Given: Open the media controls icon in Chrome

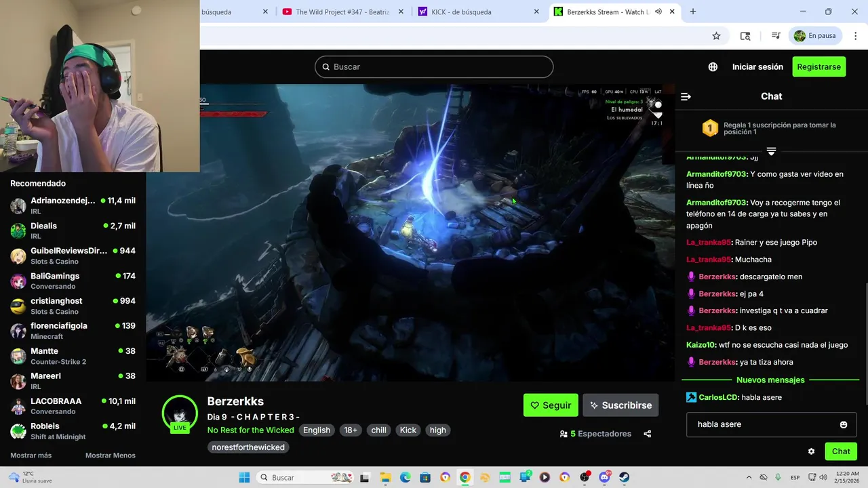Looking at the screenshot, I should point(776,36).
